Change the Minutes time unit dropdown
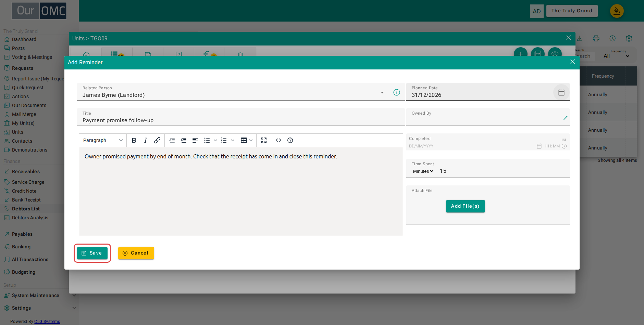Viewport: 644px width, 325px height. pos(423,171)
